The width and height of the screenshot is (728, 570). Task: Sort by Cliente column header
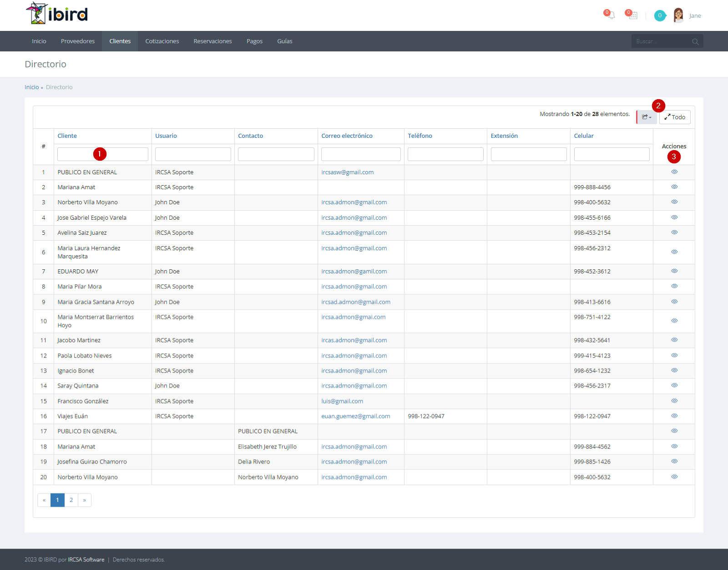click(x=67, y=136)
